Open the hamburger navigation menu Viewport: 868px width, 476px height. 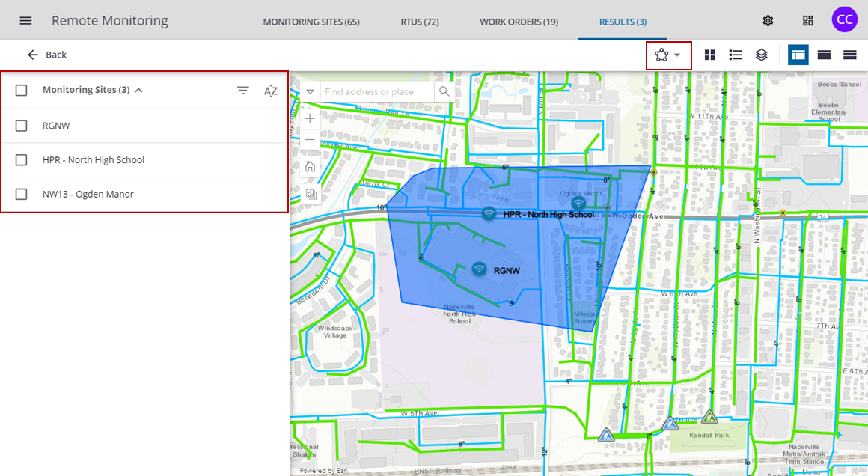(x=25, y=20)
